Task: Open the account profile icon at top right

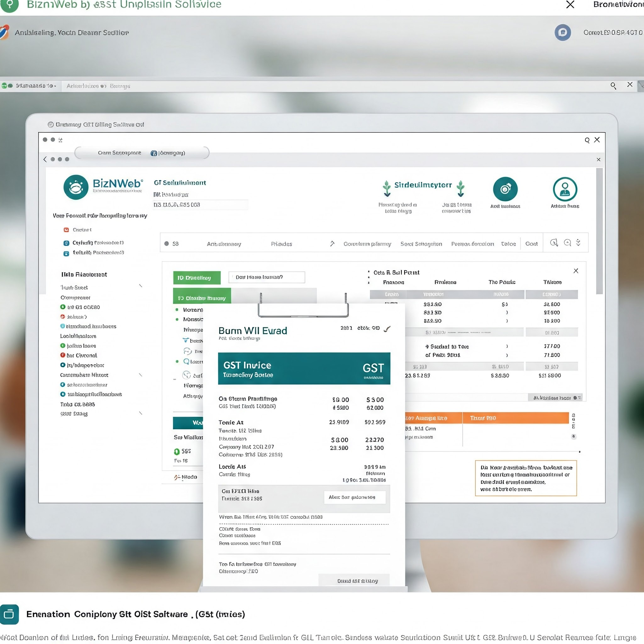Action: pyautogui.click(x=565, y=188)
